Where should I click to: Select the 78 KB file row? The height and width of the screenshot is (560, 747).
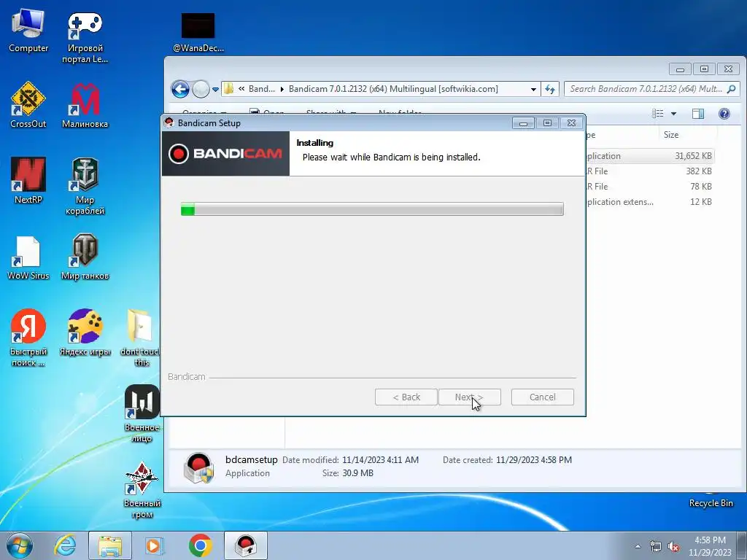pyautogui.click(x=650, y=186)
